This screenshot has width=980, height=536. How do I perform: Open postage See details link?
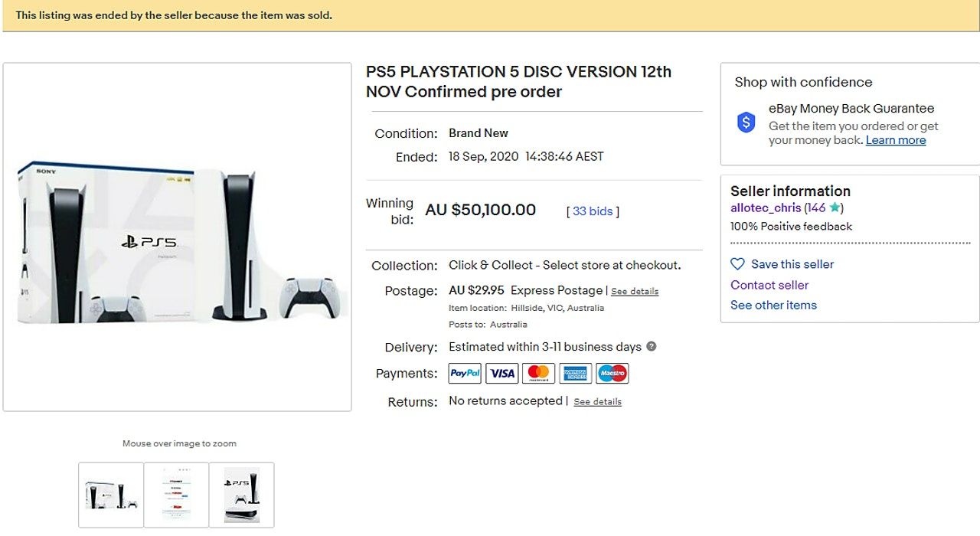[x=635, y=292]
